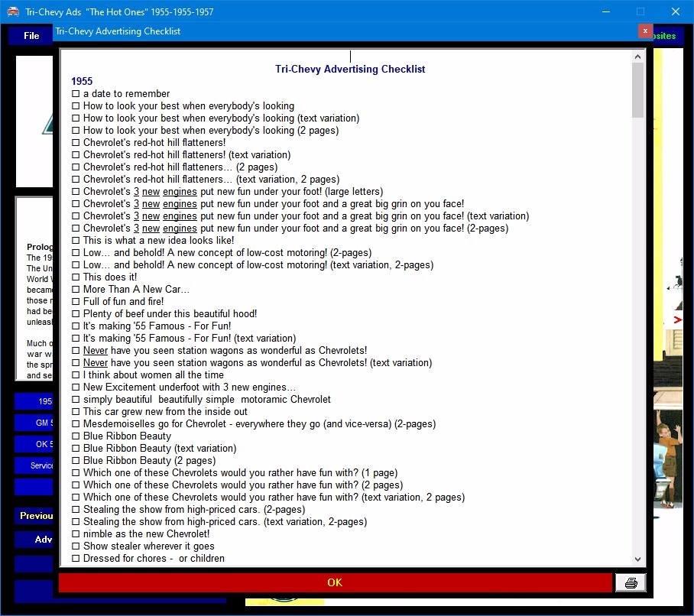Click the Service button in main window
Image resolution: width=694 pixels, height=616 pixels.
34,465
